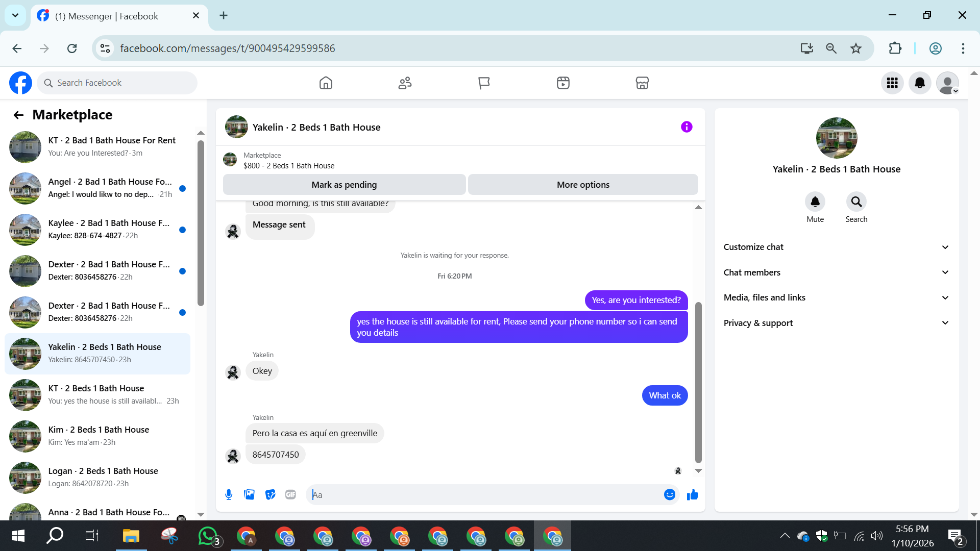Attach a file with the photo icon
Image resolution: width=980 pixels, height=551 pixels.
249,494
